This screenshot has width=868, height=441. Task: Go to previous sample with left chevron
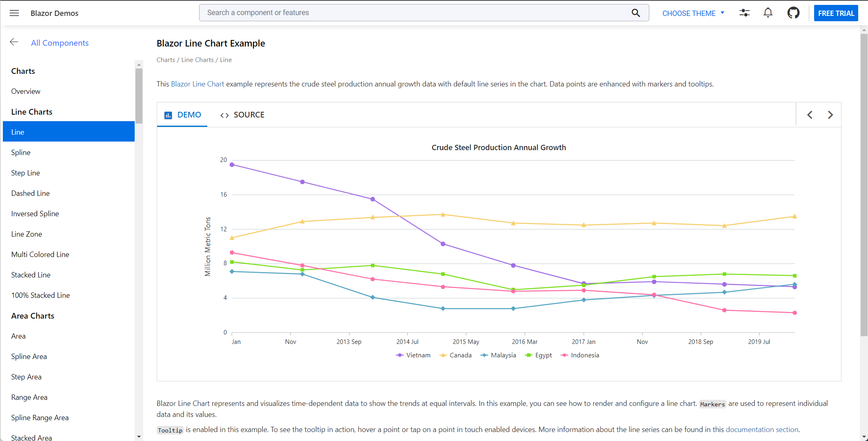point(810,115)
